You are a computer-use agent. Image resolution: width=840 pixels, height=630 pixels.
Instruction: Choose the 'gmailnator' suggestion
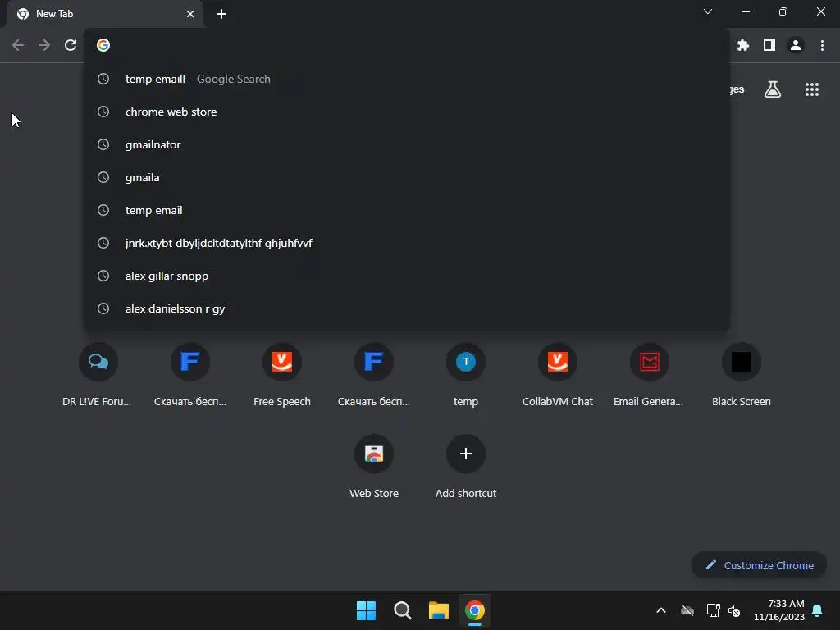click(x=407, y=144)
